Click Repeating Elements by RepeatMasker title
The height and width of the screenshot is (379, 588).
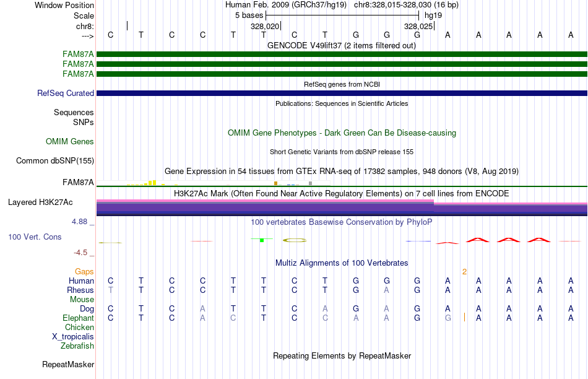tap(342, 355)
